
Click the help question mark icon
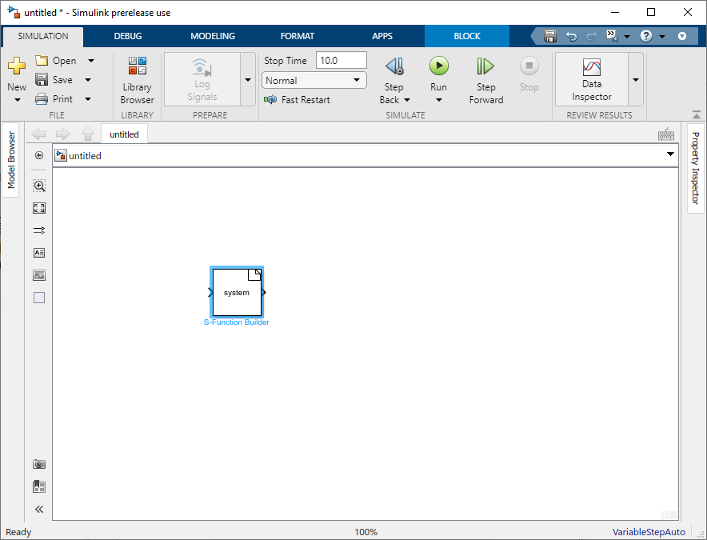[646, 36]
